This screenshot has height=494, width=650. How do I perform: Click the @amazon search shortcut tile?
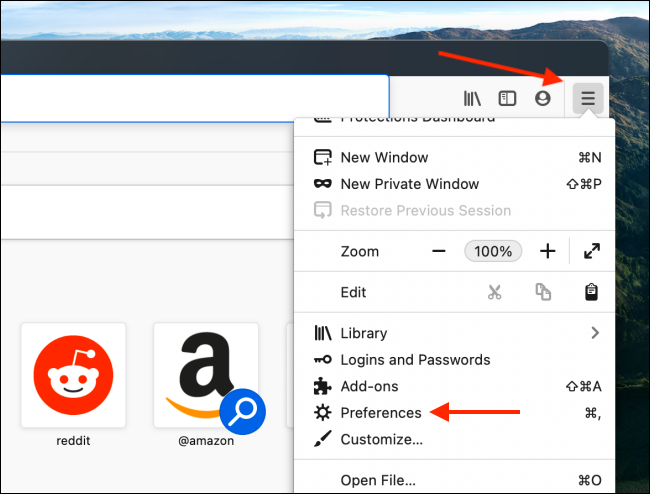tap(206, 376)
